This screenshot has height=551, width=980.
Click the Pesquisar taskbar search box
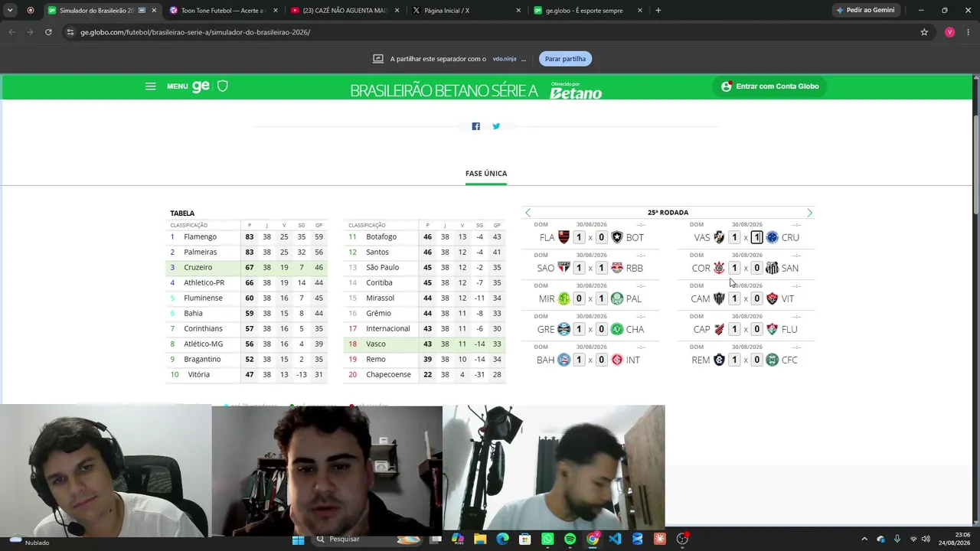coord(369,539)
